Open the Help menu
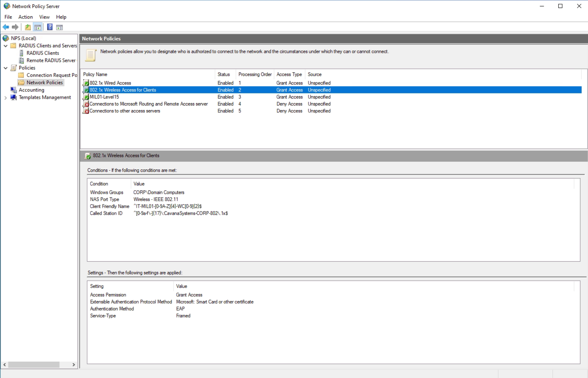The width and height of the screenshot is (588, 378). tap(61, 17)
